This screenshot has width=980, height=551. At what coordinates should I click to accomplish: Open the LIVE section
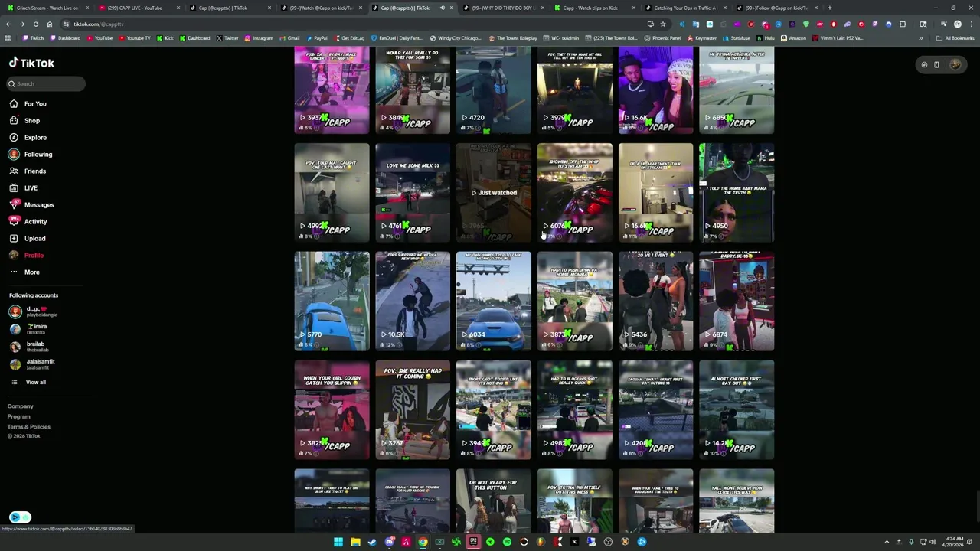coord(23,187)
